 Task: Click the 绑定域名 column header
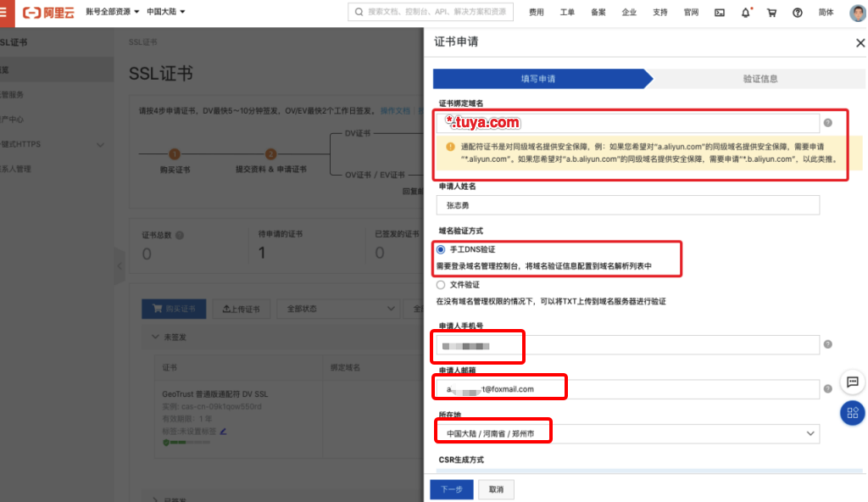pos(345,367)
